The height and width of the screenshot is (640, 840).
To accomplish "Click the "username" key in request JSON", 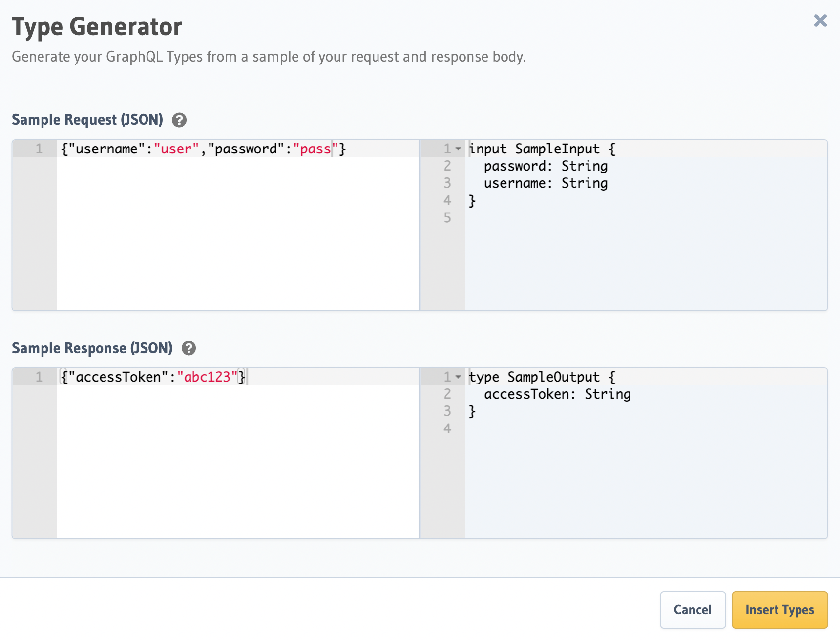I will pyautogui.click(x=106, y=149).
